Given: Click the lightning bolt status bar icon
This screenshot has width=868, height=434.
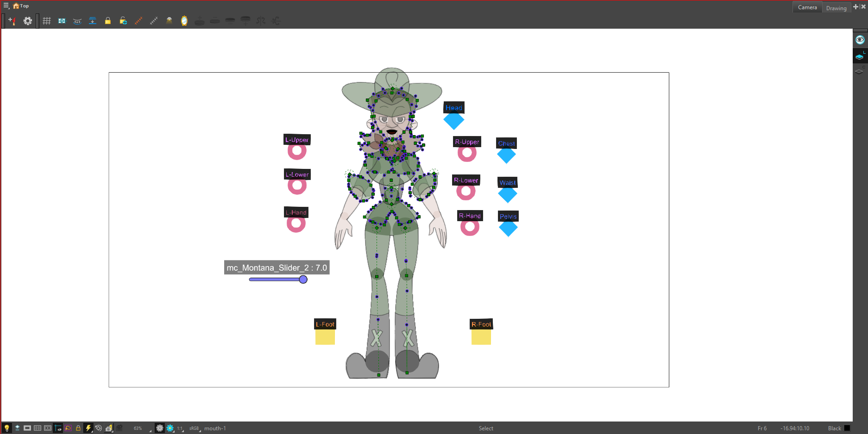Looking at the screenshot, I should (88, 428).
